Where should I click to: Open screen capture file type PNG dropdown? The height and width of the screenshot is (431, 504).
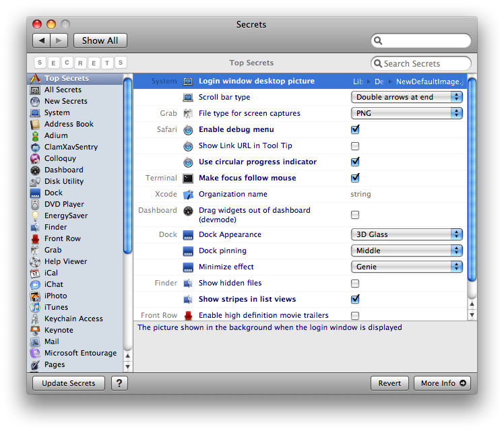[406, 113]
